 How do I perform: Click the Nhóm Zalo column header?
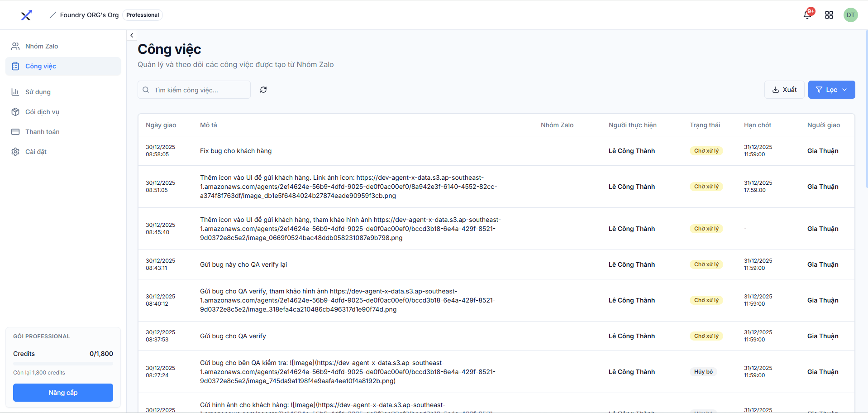coord(557,125)
